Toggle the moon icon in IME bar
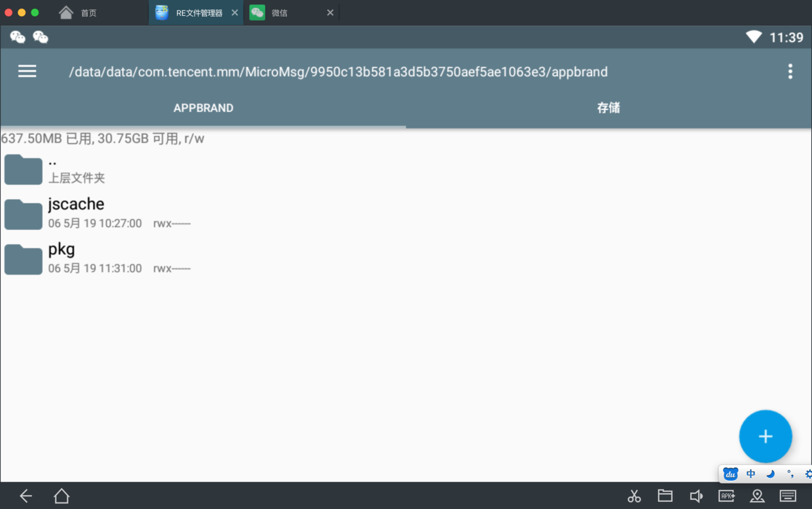Viewport: 812px width, 509px height. click(x=771, y=474)
